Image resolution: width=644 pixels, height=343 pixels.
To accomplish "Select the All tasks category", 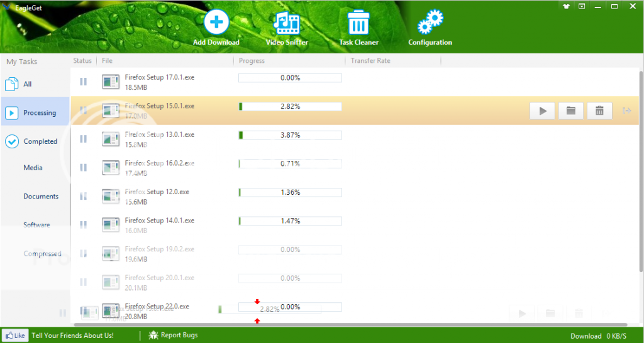I will (35, 84).
